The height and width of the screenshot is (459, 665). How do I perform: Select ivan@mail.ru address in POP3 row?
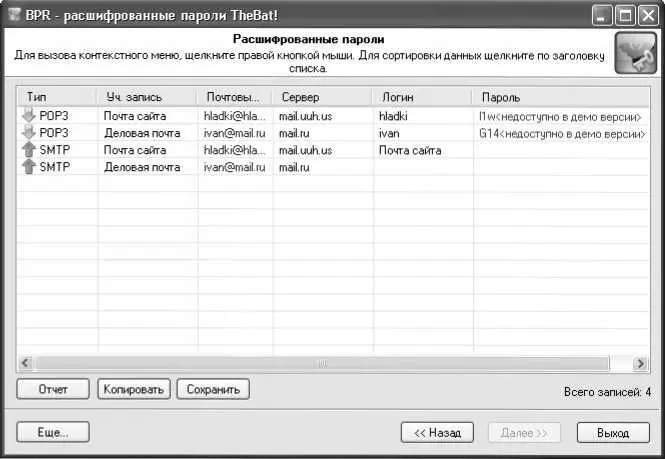point(235,133)
